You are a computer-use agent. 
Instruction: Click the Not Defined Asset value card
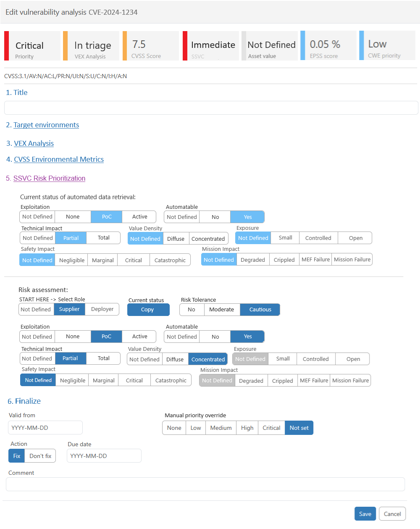270,46
